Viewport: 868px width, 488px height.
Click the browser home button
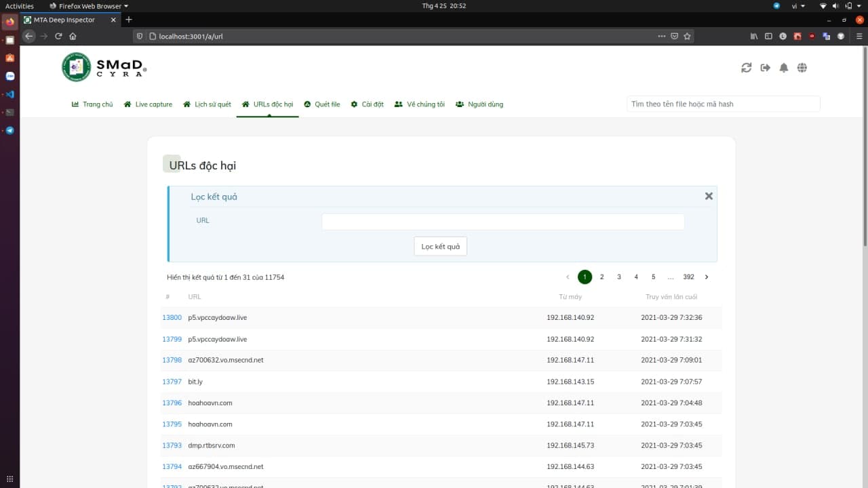(x=73, y=36)
